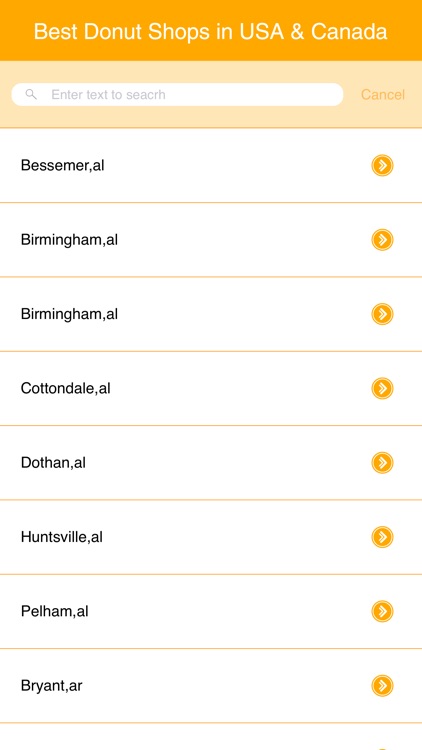This screenshot has width=422, height=750.
Task: Focus the 'Enter text to seacrh' field
Action: click(177, 94)
